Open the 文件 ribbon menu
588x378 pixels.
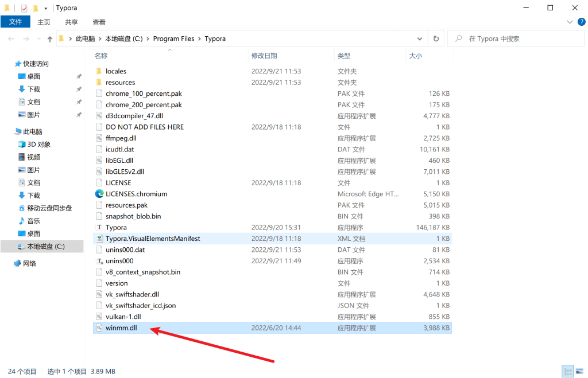pyautogui.click(x=16, y=22)
